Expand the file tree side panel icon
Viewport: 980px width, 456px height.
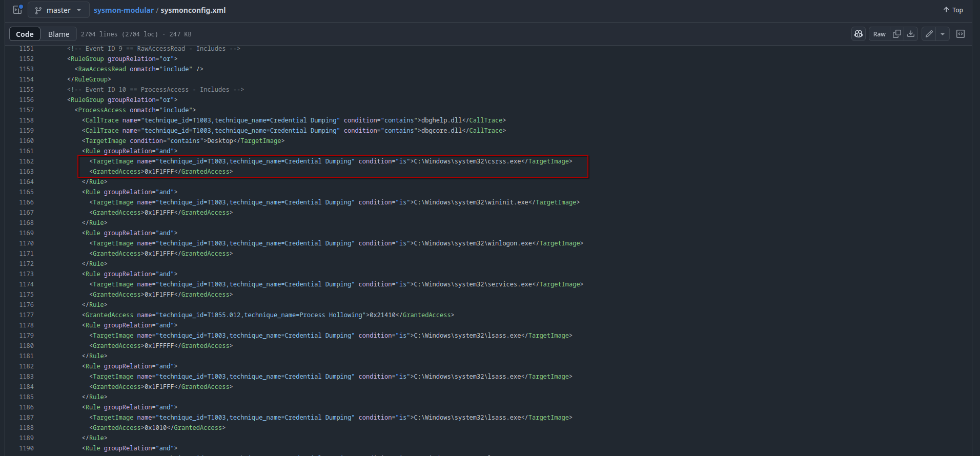point(17,10)
